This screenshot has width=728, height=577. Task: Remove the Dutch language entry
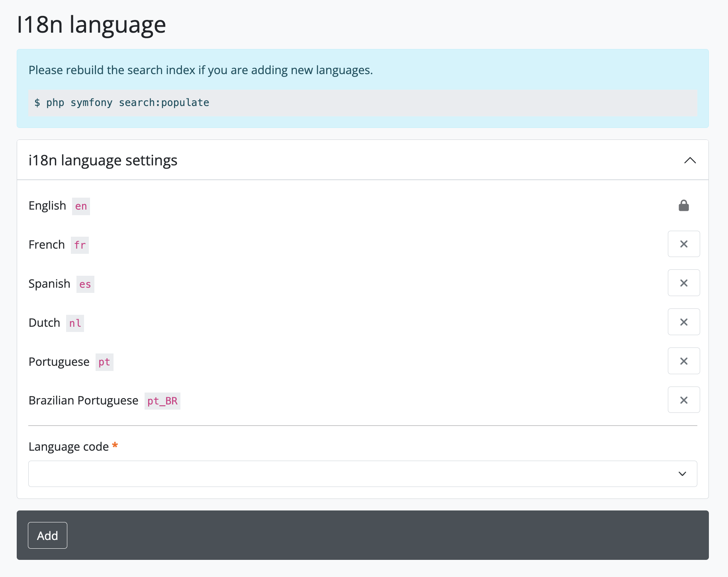(683, 322)
